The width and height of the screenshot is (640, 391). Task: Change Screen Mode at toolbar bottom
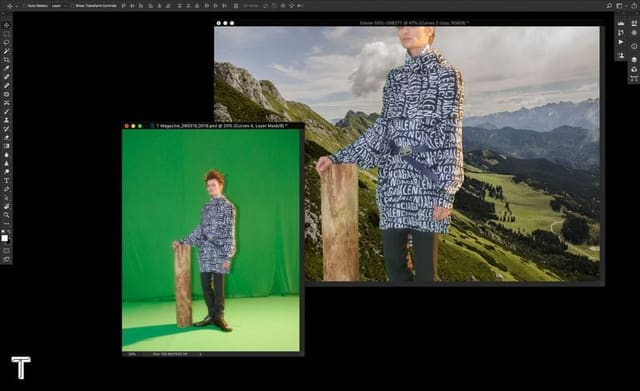click(x=7, y=259)
